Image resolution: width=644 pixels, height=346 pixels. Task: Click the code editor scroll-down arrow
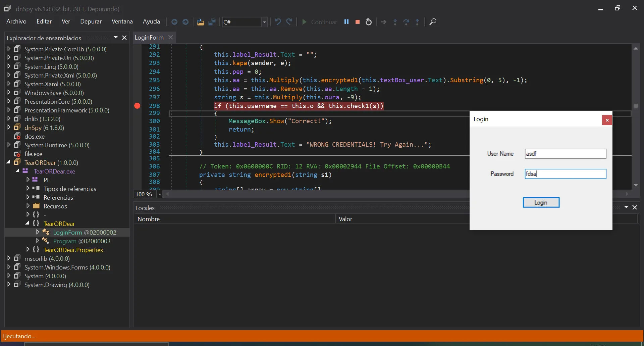coord(636,185)
